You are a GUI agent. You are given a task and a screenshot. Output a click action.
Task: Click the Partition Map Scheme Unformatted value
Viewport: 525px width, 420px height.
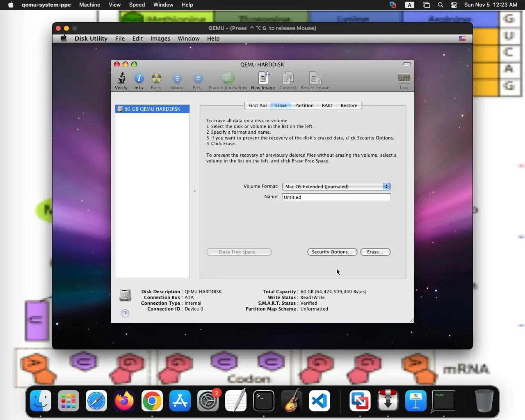[x=314, y=309]
